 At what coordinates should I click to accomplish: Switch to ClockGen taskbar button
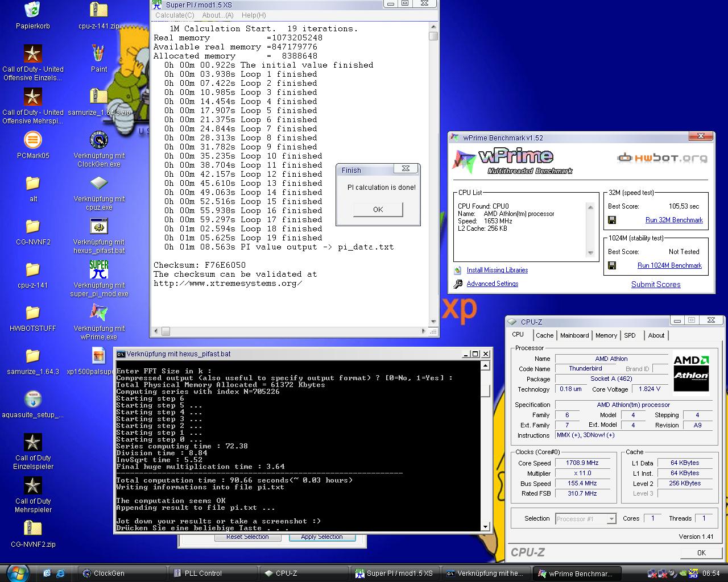(x=121, y=573)
